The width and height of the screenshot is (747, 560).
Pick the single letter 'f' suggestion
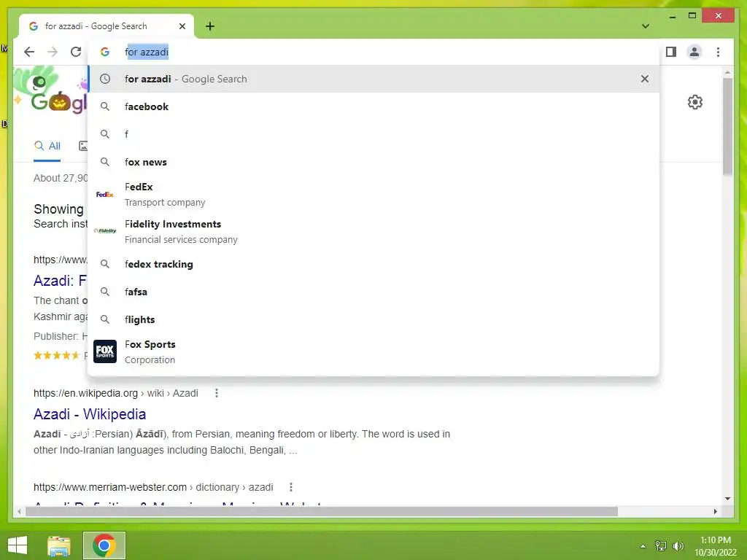point(373,134)
